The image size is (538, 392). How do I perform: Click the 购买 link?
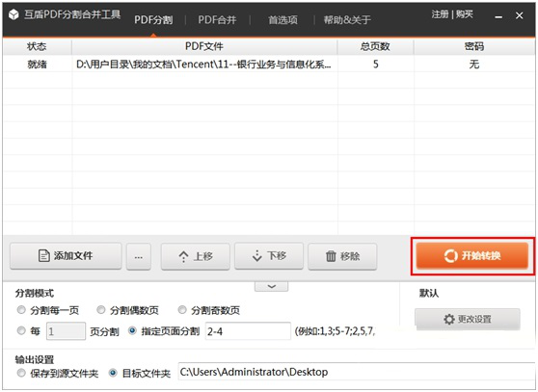tap(465, 14)
